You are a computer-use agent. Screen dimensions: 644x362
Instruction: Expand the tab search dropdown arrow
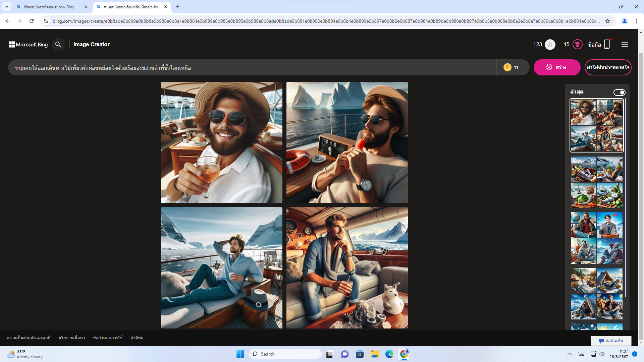tap(6, 7)
